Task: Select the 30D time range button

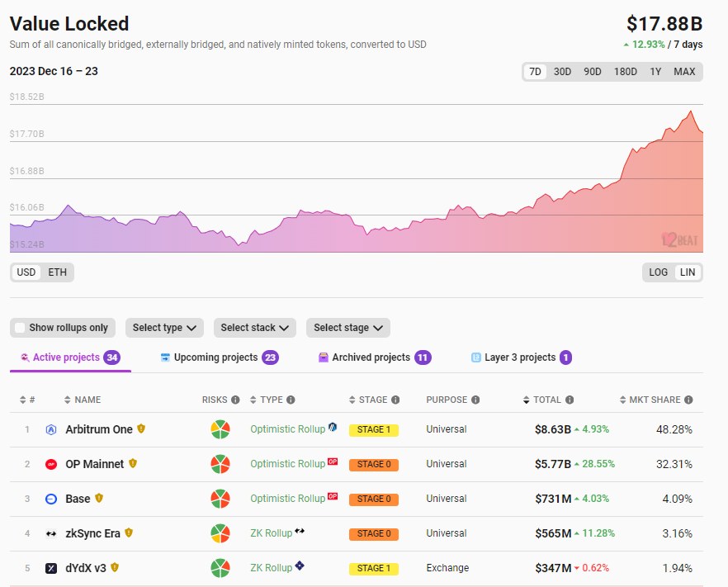Action: 562,72
